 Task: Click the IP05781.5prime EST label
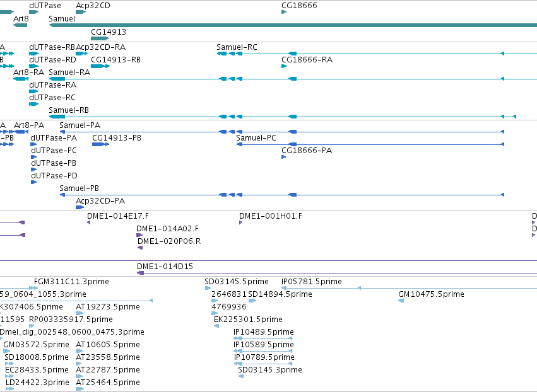[x=312, y=282]
